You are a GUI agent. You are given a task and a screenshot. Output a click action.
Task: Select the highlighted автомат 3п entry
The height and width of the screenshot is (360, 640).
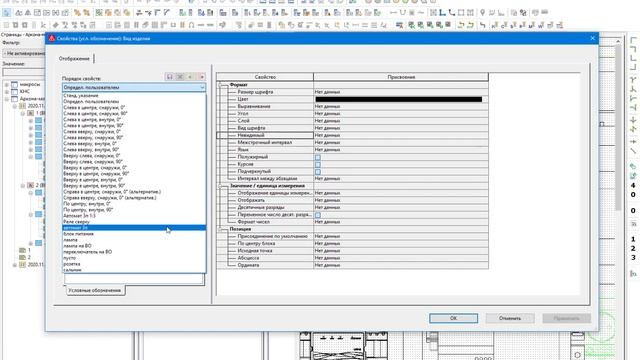134,228
